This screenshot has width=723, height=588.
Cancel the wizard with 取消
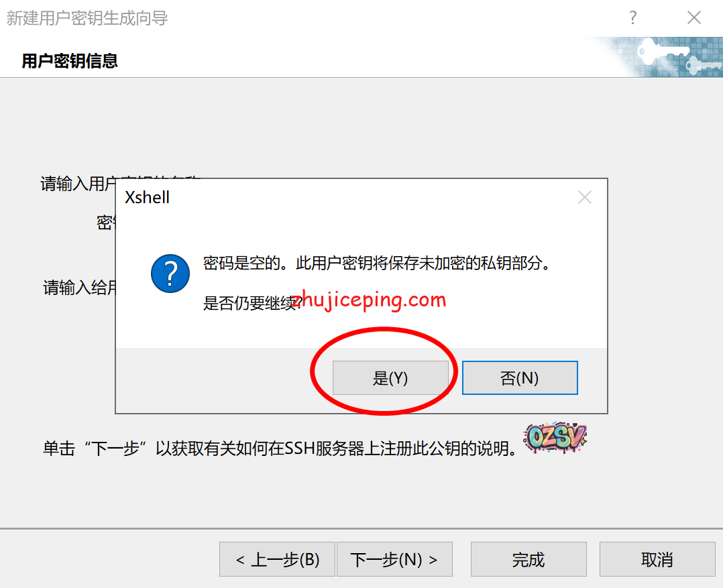[x=657, y=559]
